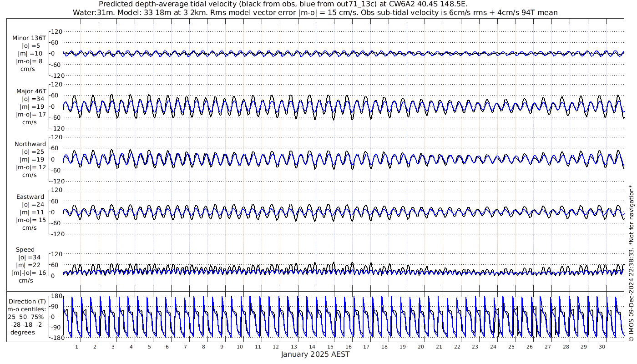This screenshot has width=637, height=364.
Task: Select "|o| =24" in the Eastward panel
Action: (33, 205)
